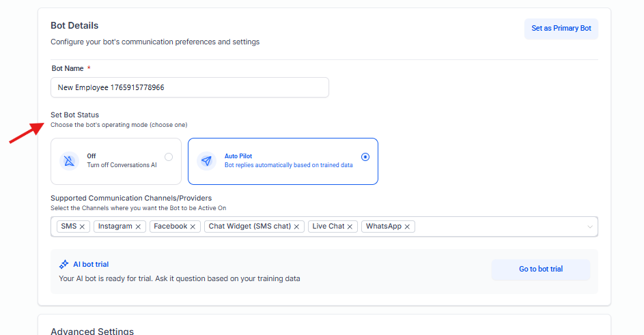Click the Auto Pilot card title
The height and width of the screenshot is (335, 644).
238,156
